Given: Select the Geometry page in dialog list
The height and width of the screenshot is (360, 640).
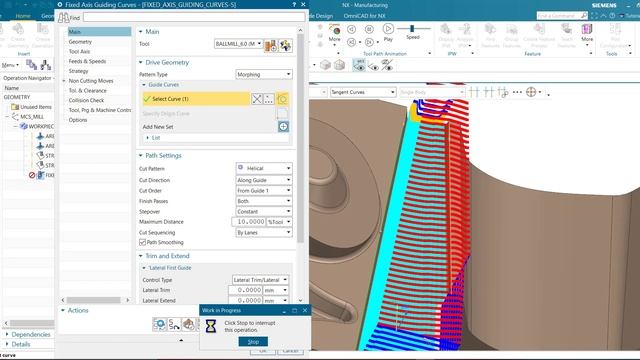Looking at the screenshot, I should (x=80, y=42).
